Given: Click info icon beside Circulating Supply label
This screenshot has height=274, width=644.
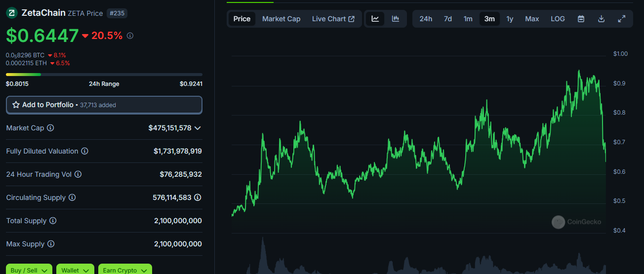Looking at the screenshot, I should pos(72,197).
